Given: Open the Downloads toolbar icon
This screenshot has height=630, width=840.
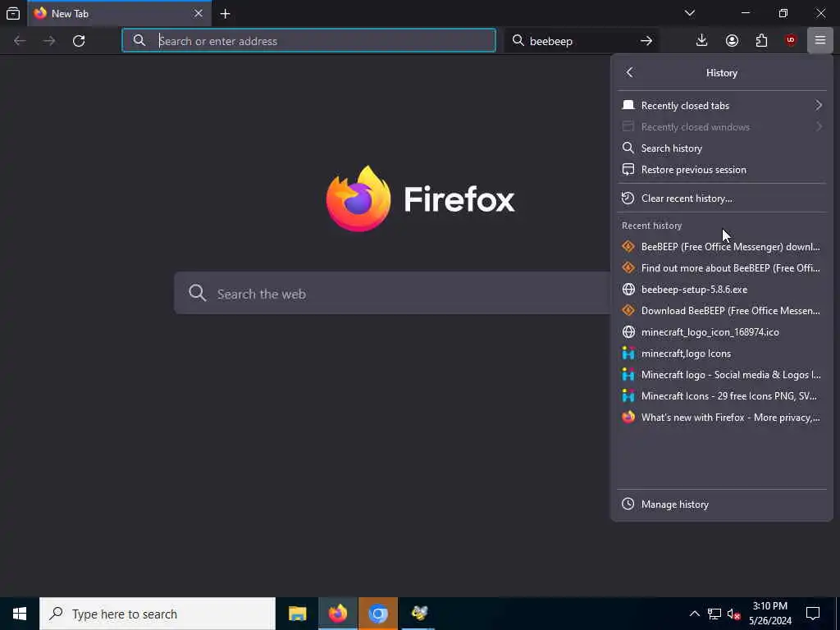Looking at the screenshot, I should pos(701,41).
